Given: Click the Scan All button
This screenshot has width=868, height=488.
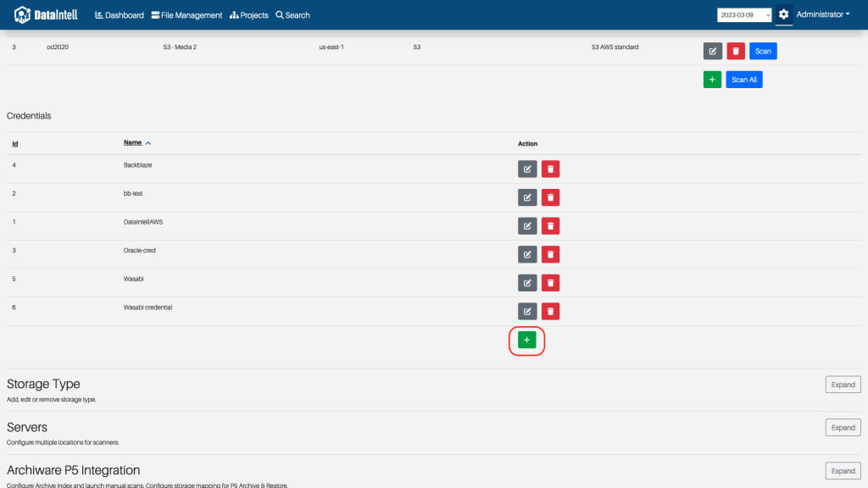Looking at the screenshot, I should click(744, 80).
